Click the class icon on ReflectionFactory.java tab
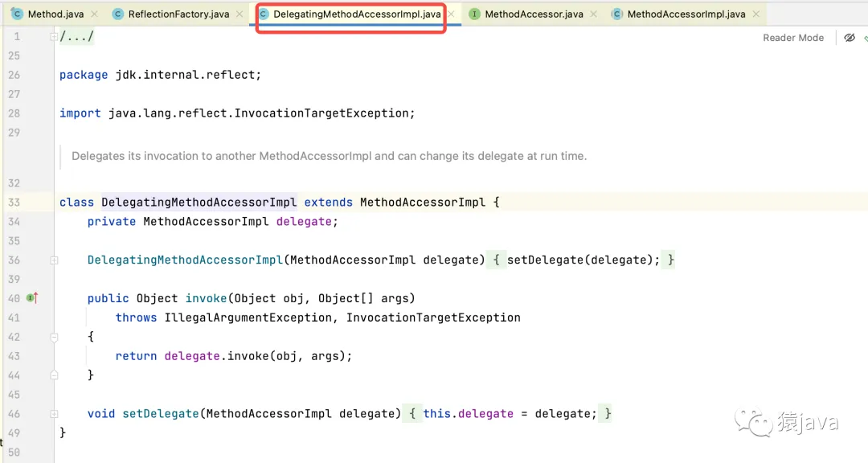This screenshot has height=463, width=868. tap(117, 14)
